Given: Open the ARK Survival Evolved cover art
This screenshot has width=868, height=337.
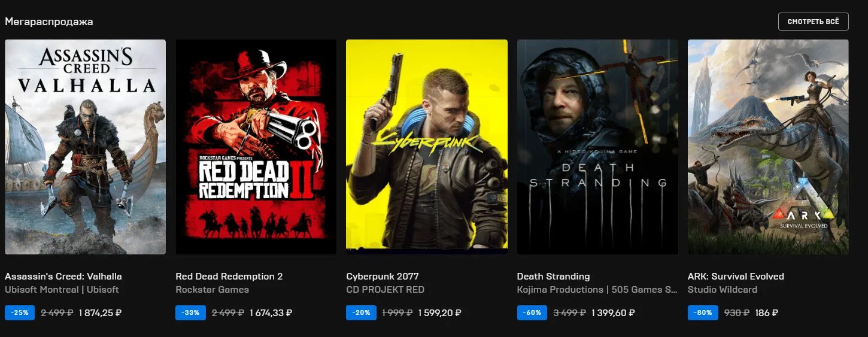Looking at the screenshot, I should [x=768, y=147].
